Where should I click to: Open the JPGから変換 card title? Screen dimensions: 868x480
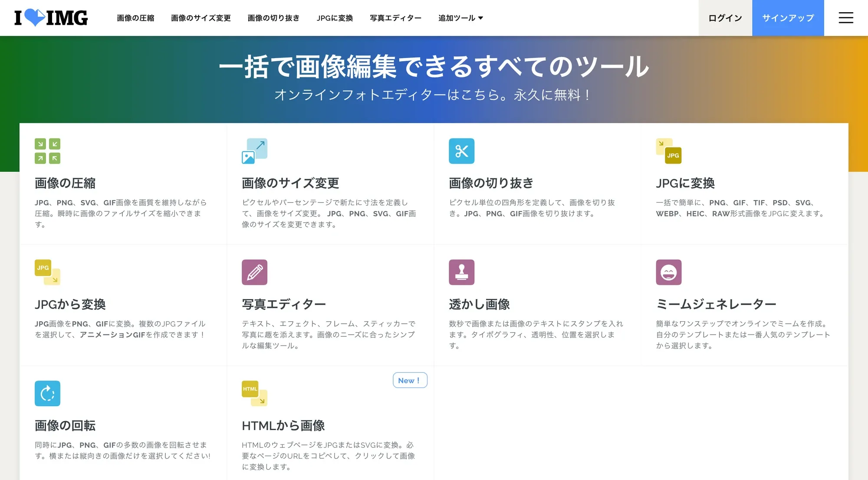tap(70, 304)
